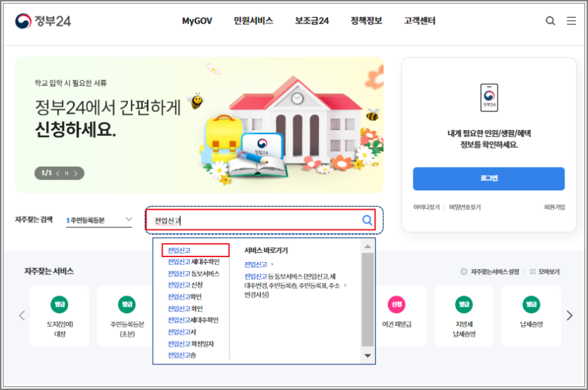Screen dimensions: 588x390
Task: Go to next banner slide arrow
Action: coord(76,173)
